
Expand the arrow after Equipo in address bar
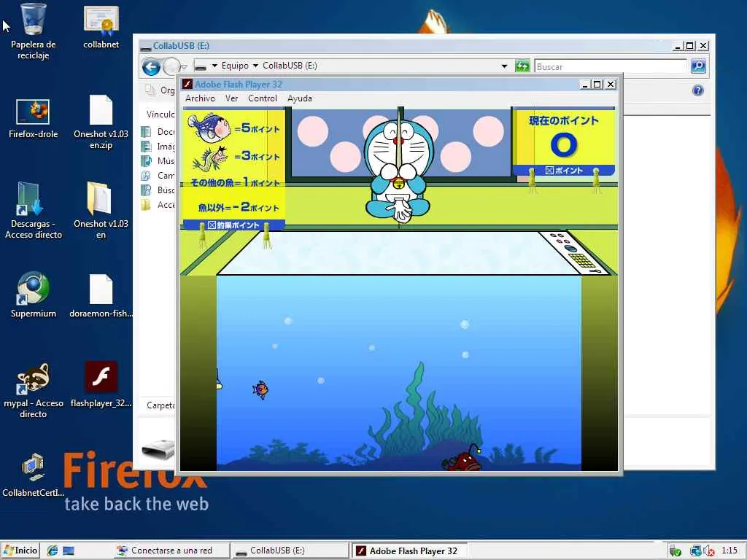coord(255,66)
